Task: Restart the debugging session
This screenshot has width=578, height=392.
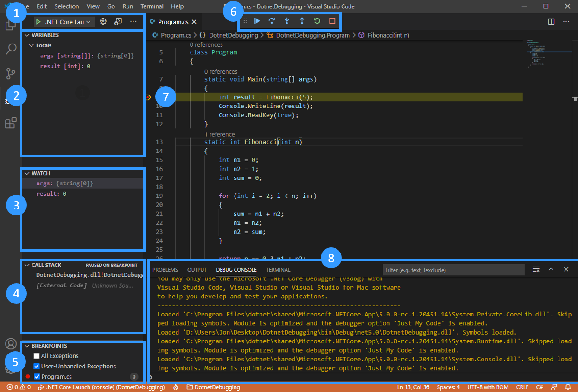Action: pos(318,21)
